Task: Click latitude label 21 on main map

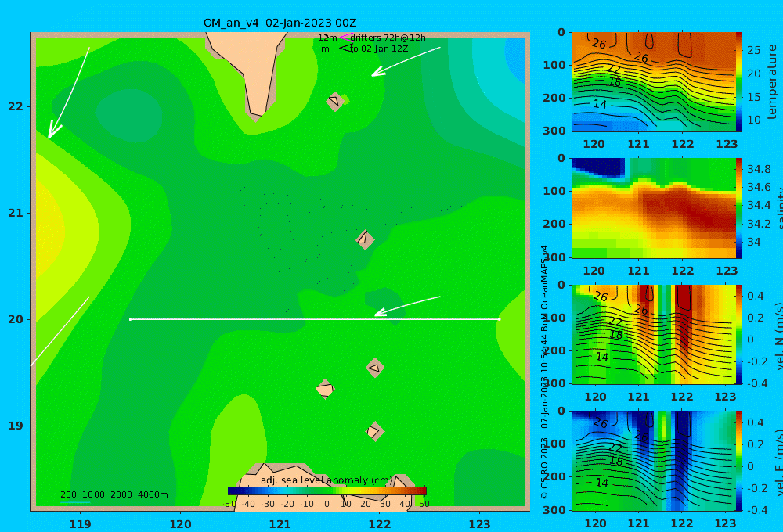Action: pyautogui.click(x=16, y=213)
